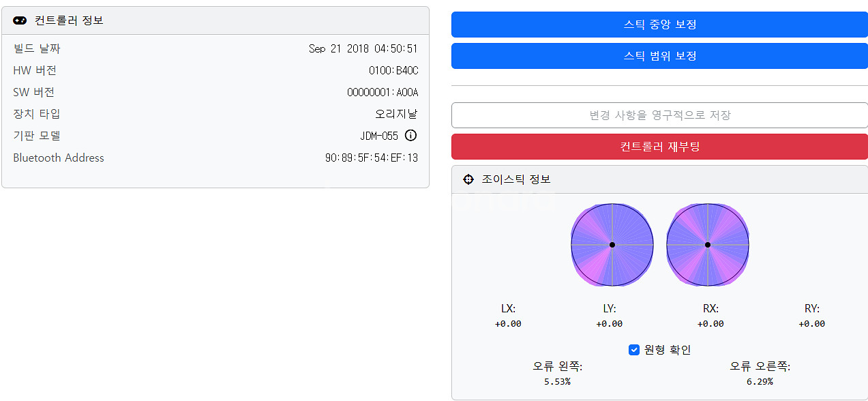Image resolution: width=868 pixels, height=401 pixels.
Task: Click the crosshair icon beside 조이스틱 정보
Action: pos(468,179)
